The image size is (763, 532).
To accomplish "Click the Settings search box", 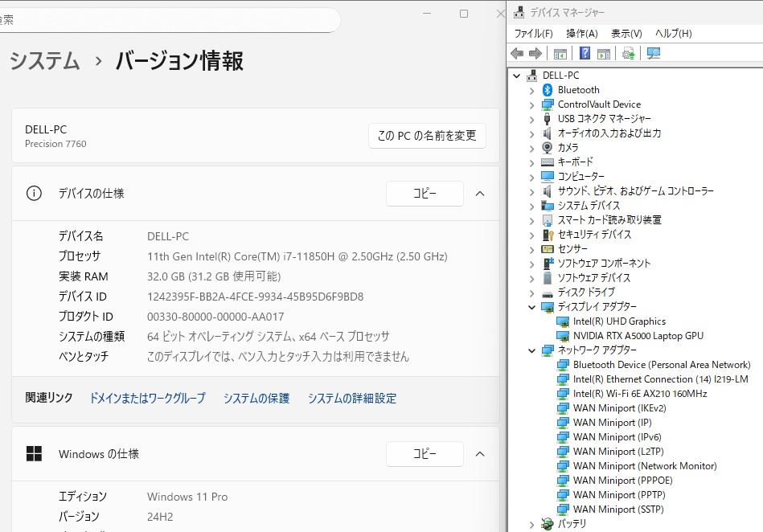I will click(170, 20).
